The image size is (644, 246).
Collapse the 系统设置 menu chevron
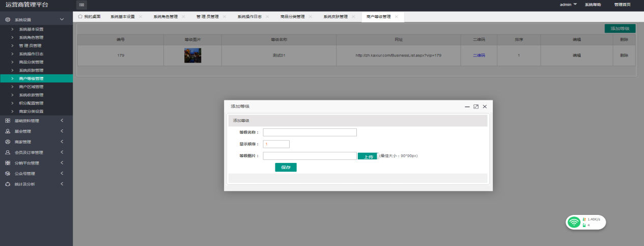pos(62,19)
